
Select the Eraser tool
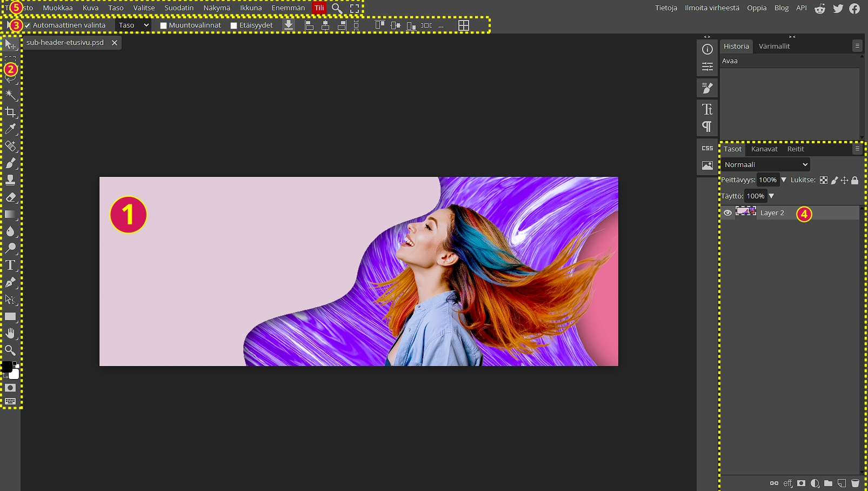click(x=10, y=197)
